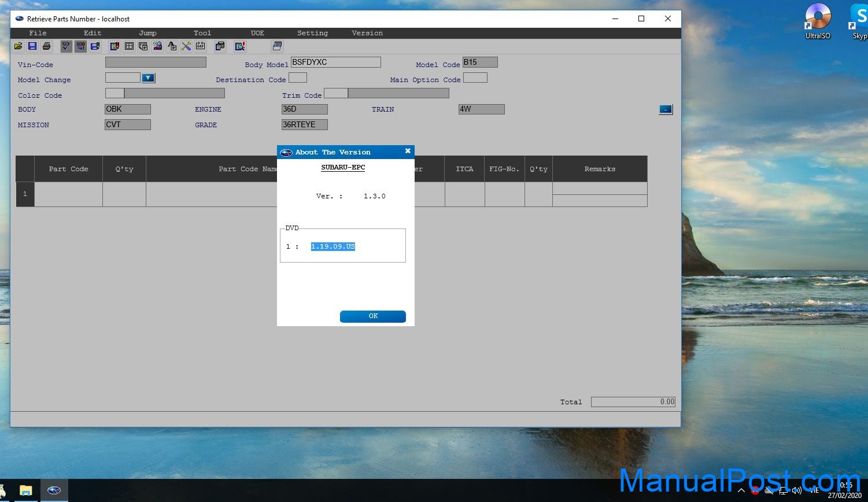Image resolution: width=868 pixels, height=502 pixels.
Task: Open the Setting menu
Action: coord(312,33)
